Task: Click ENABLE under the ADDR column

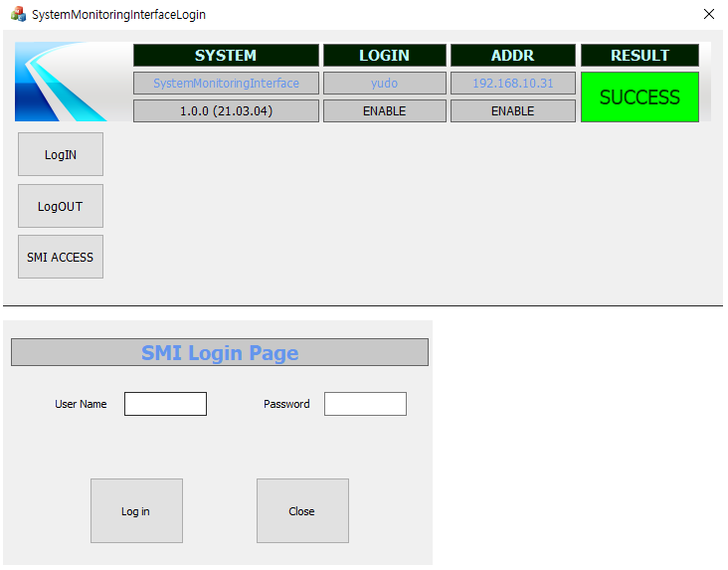Action: coord(512,111)
